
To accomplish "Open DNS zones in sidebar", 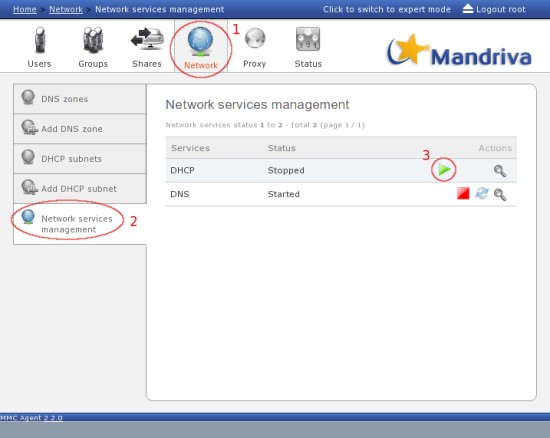I will click(x=80, y=99).
